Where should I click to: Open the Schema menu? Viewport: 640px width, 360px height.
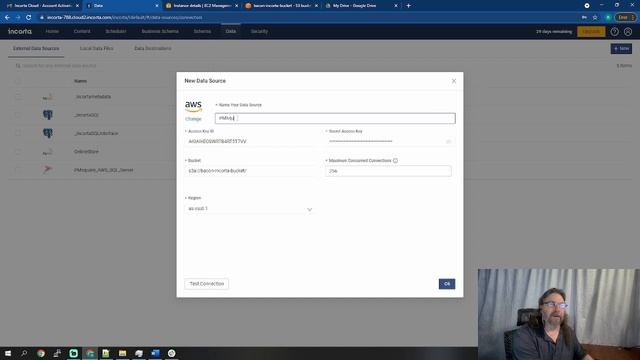[202, 31]
